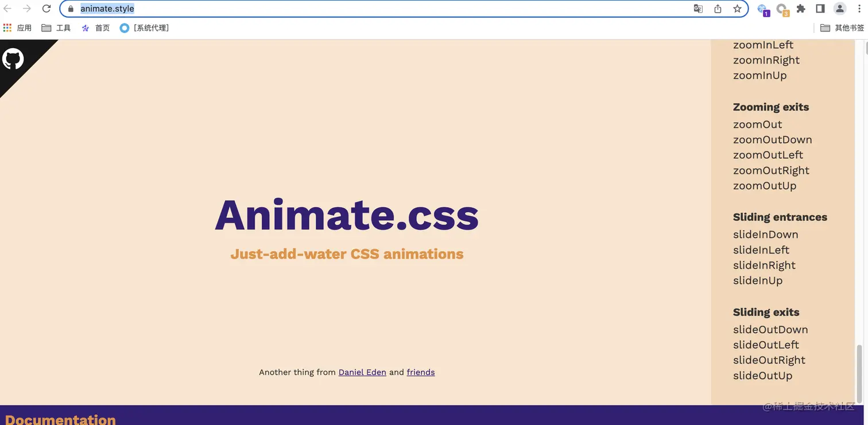Open the extensions puzzle-piece menu

tap(801, 9)
